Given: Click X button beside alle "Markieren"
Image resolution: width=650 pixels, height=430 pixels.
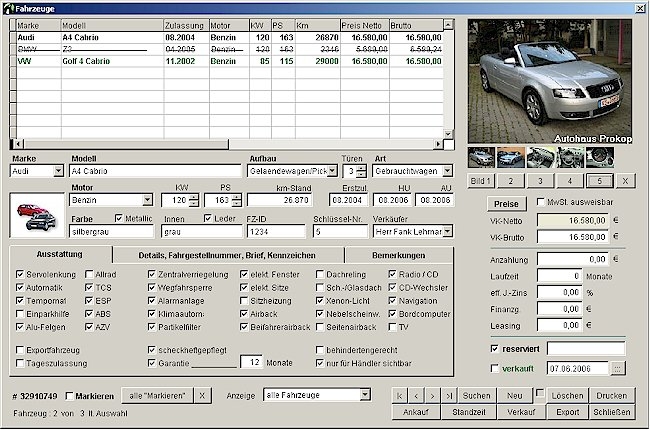Looking at the screenshot, I should 203,396.
